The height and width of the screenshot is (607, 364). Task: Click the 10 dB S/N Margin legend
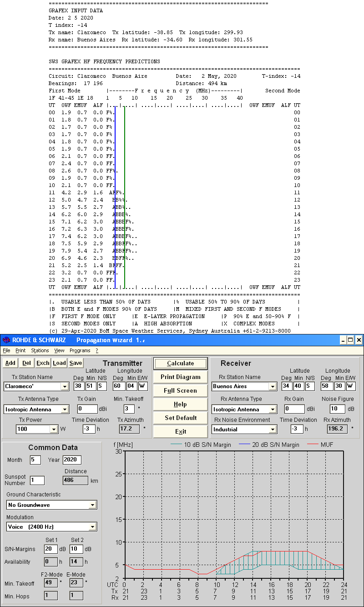pyautogui.click(x=201, y=445)
